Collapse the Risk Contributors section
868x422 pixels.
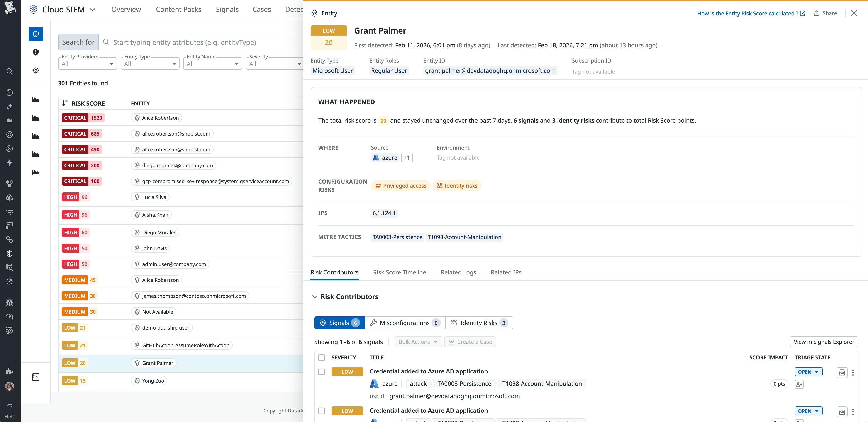click(x=315, y=297)
